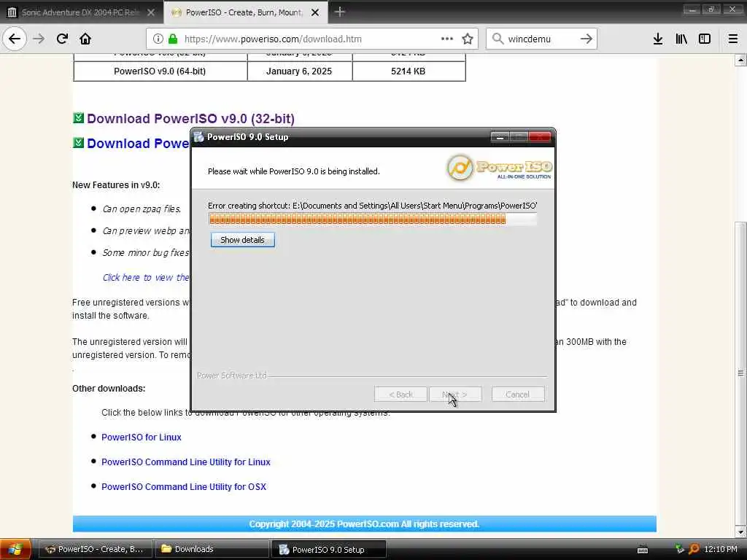This screenshot has width=747, height=560.
Task: Submit the search with the arrow icon
Action: point(586,39)
